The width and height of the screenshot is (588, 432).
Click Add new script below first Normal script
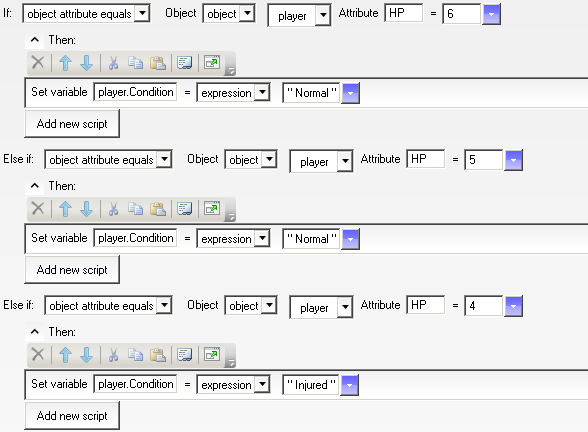pos(72,124)
